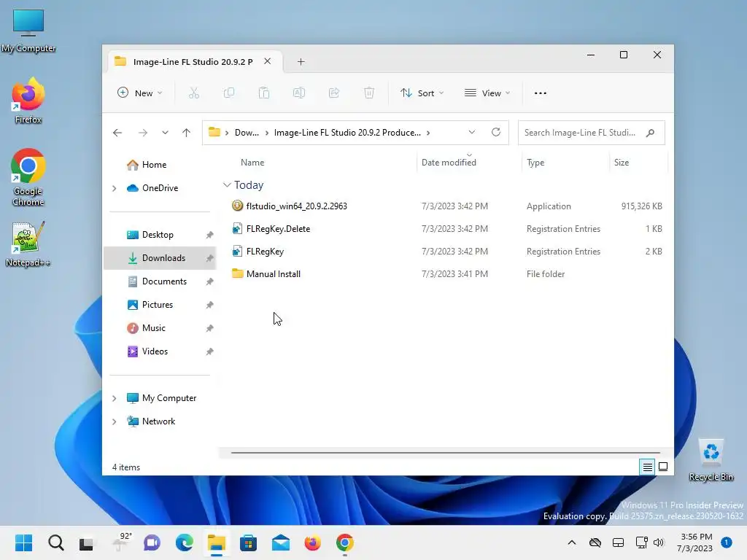Select flstudio_win64_20.9.2.2963 file
Screen dimensions: 747x560
pos(446,206)
